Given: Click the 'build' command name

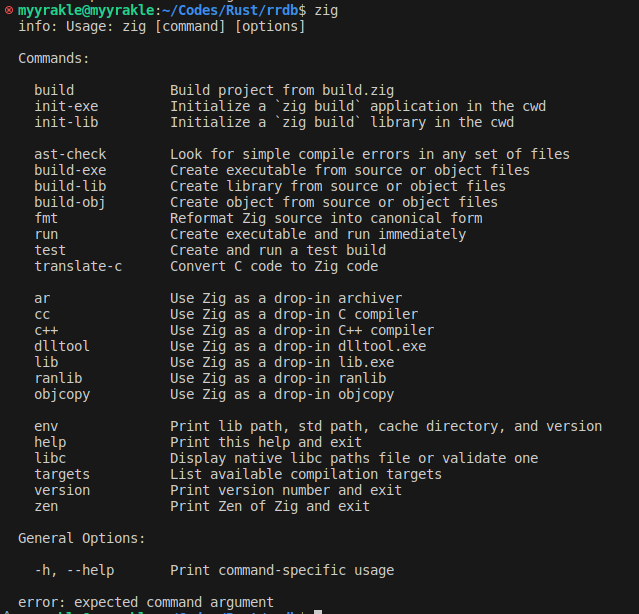Looking at the screenshot, I should (x=54, y=90).
